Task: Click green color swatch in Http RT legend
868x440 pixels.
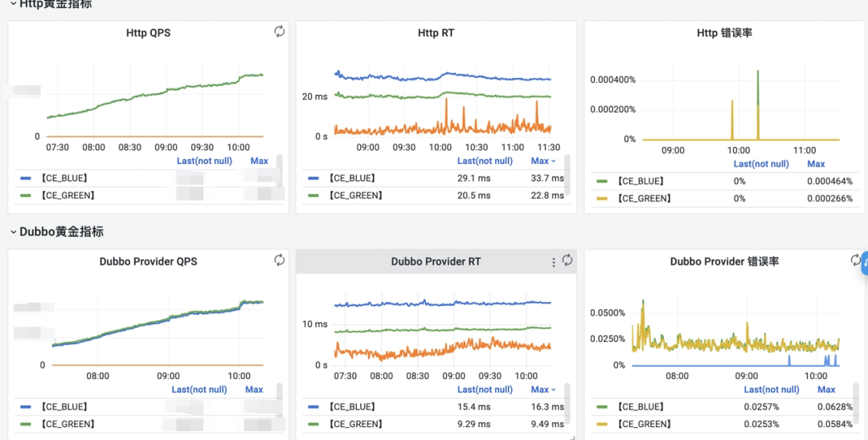Action: (x=313, y=196)
